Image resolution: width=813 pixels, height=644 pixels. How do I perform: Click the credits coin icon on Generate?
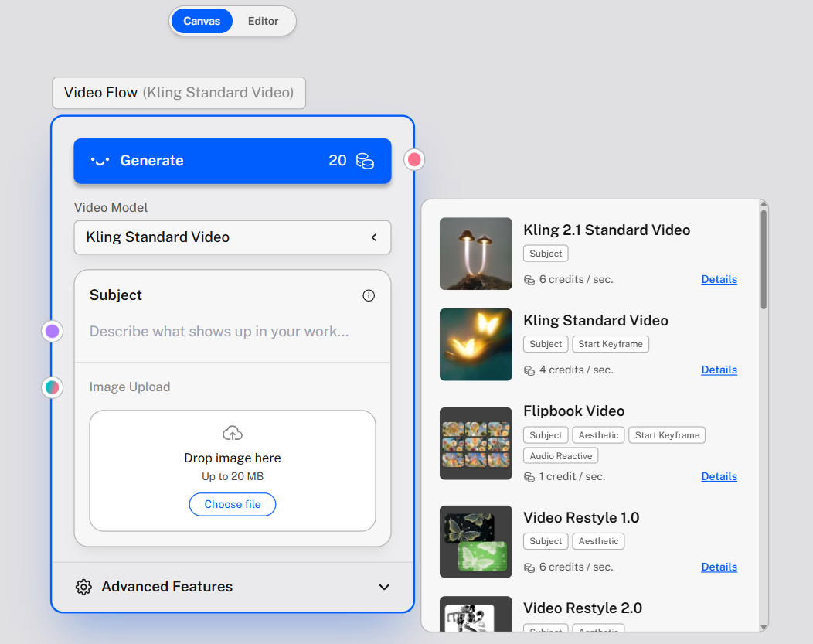[x=365, y=161]
